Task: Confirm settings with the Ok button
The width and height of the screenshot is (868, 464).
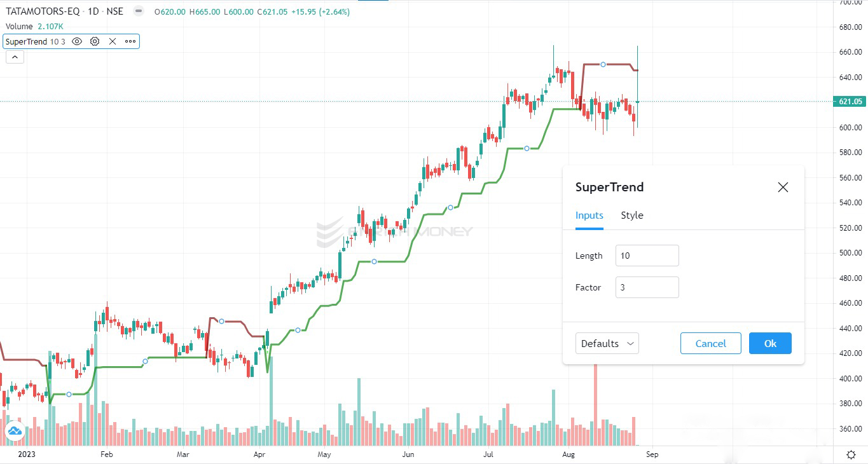Action: tap(770, 343)
